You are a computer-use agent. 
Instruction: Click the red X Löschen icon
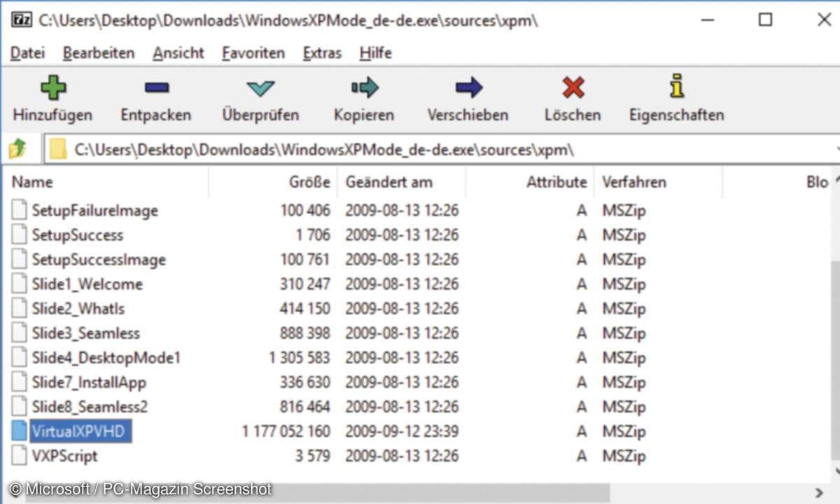(573, 87)
